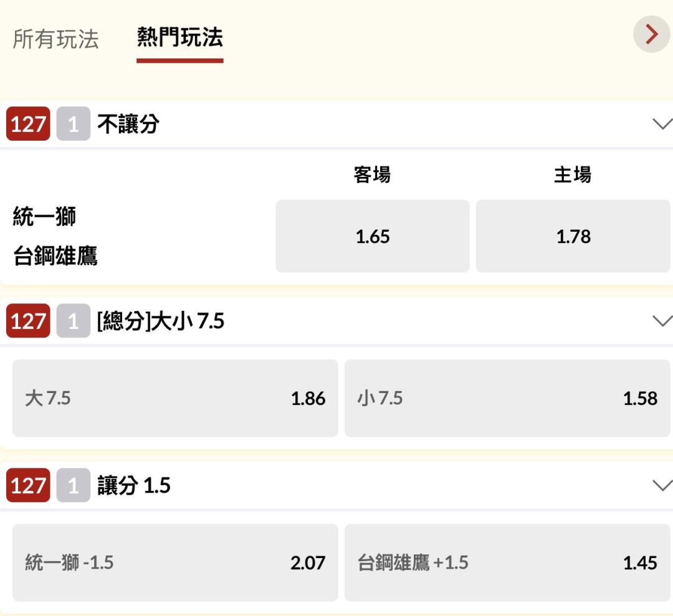This screenshot has width=673, height=616.
Task: Pick the 小 7.5 bet at 1.58
Action: [507, 398]
